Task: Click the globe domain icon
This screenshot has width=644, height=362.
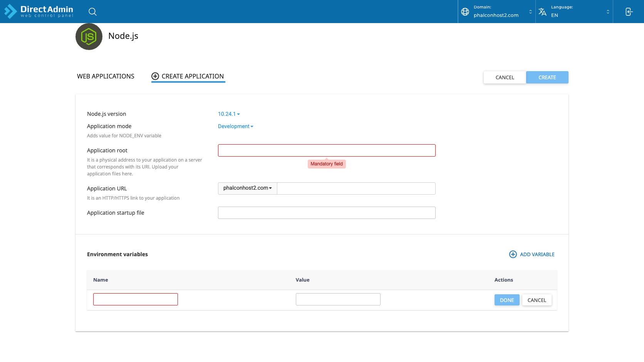Action: coord(465,12)
